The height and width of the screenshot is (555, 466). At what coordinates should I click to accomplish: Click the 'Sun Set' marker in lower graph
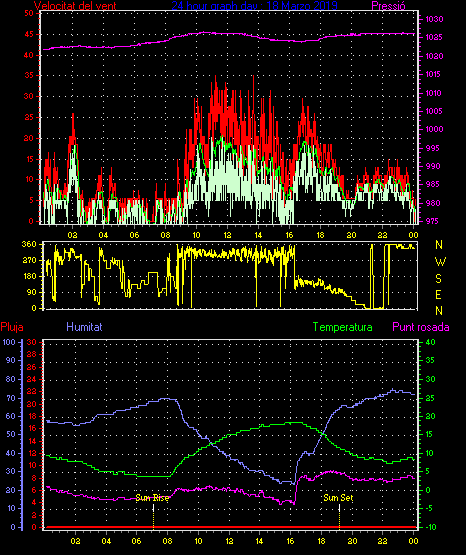[338, 498]
